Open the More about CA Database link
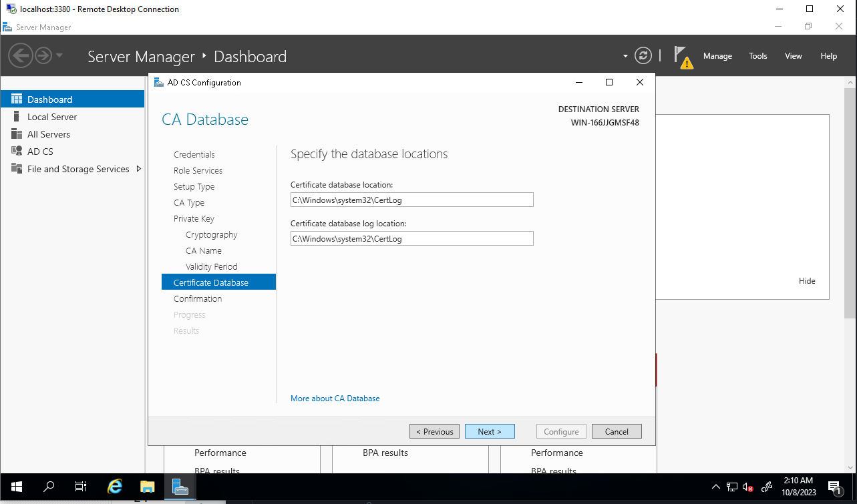The image size is (857, 504). (335, 399)
